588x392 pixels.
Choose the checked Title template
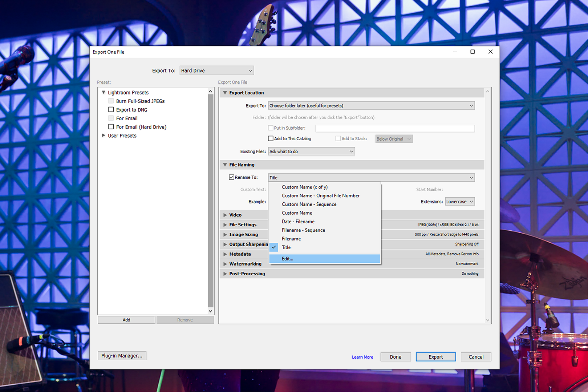(x=325, y=247)
